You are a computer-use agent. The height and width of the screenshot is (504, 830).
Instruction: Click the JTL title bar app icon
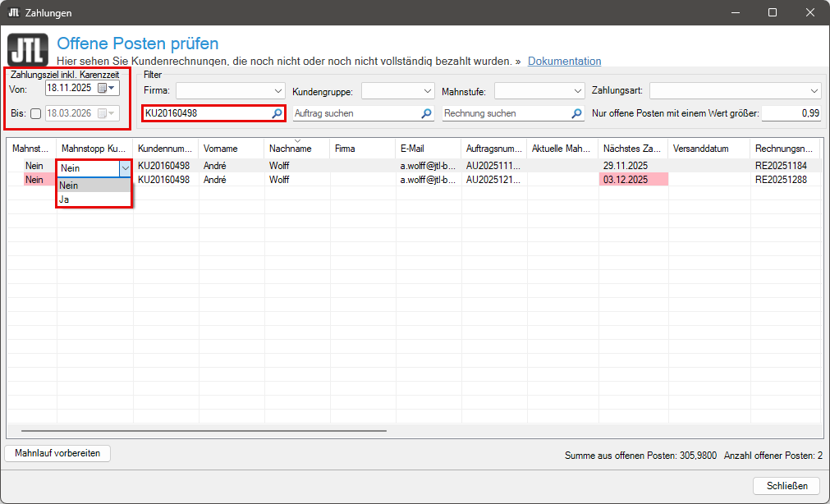tap(13, 12)
